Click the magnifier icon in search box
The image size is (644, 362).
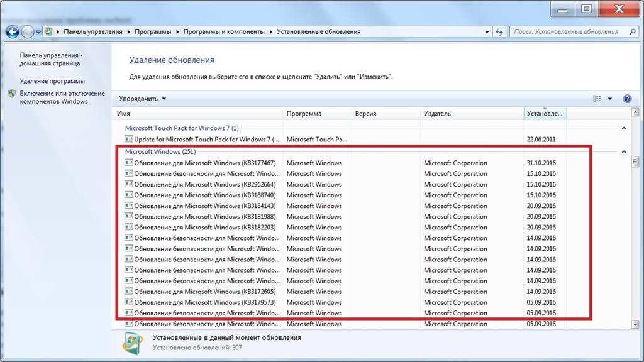click(632, 31)
